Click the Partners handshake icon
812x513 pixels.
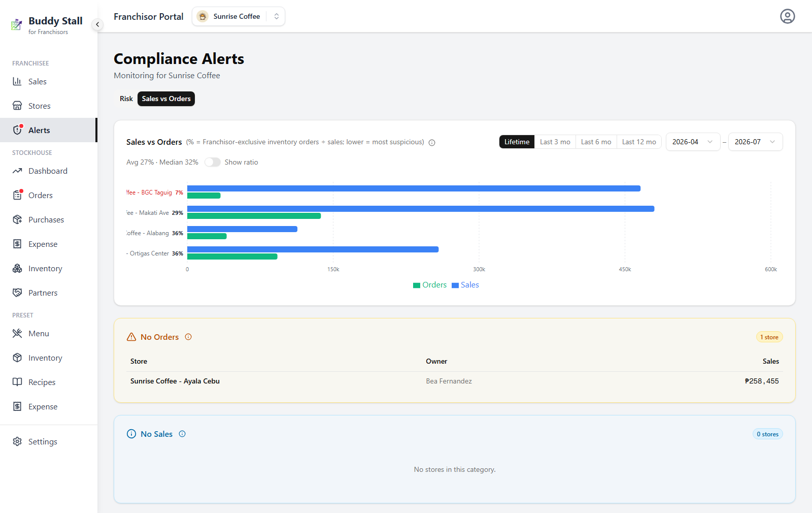pos(17,293)
